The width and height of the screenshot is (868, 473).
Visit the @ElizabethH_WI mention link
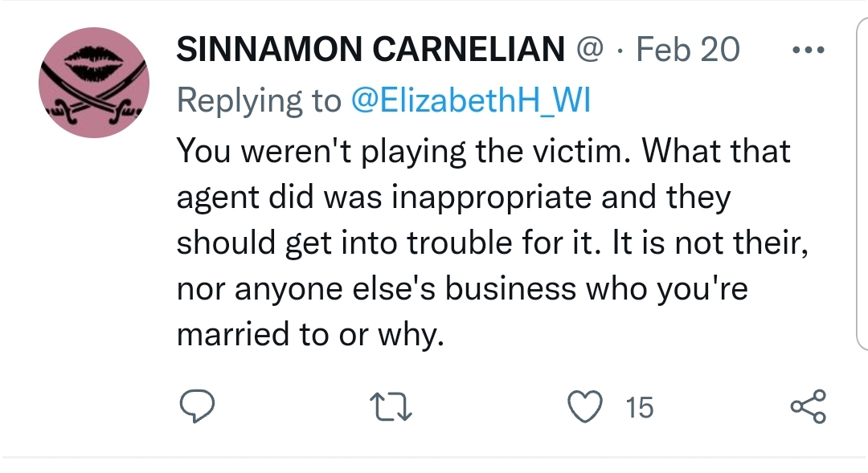coord(470,100)
